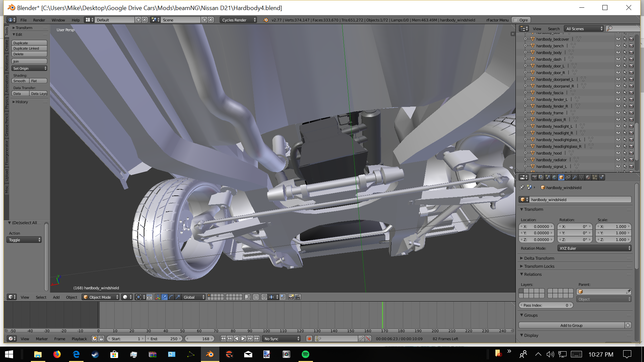Open the Modifiers wrench tab
The height and width of the screenshot is (362, 644).
(x=575, y=177)
